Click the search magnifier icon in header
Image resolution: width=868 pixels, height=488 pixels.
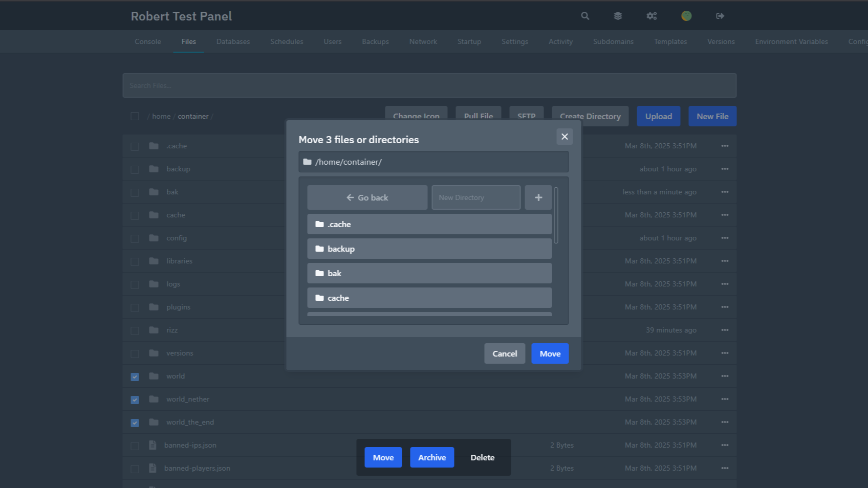coord(585,16)
